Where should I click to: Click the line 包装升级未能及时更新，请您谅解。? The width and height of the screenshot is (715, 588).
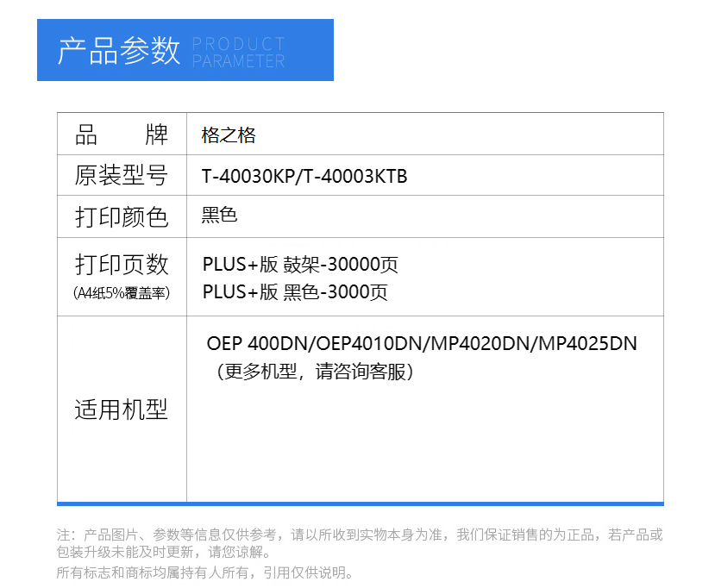[165, 552]
